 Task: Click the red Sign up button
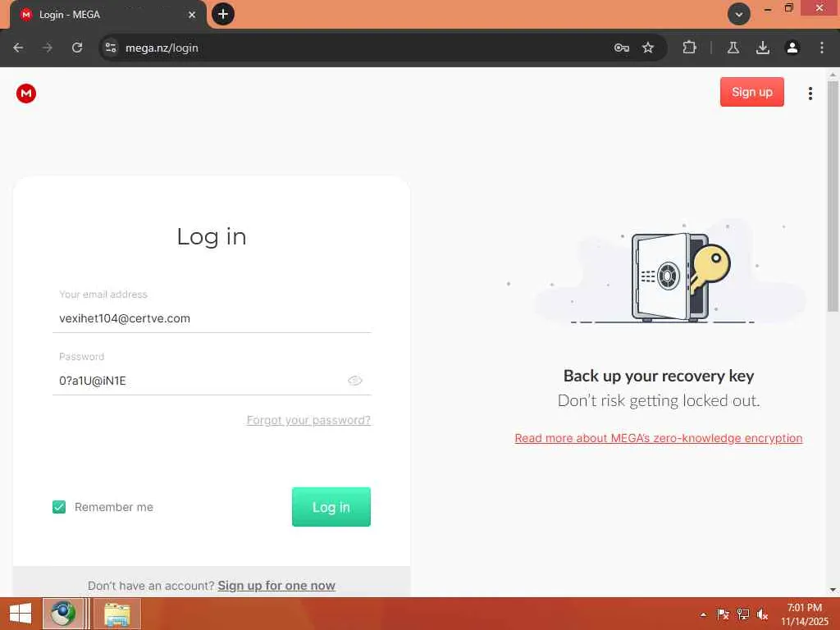(x=751, y=92)
